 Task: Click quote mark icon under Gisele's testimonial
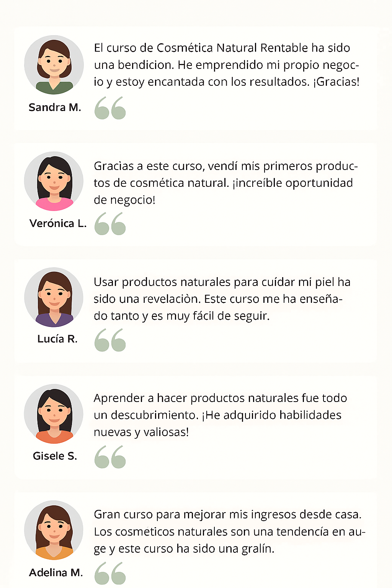[x=110, y=457]
